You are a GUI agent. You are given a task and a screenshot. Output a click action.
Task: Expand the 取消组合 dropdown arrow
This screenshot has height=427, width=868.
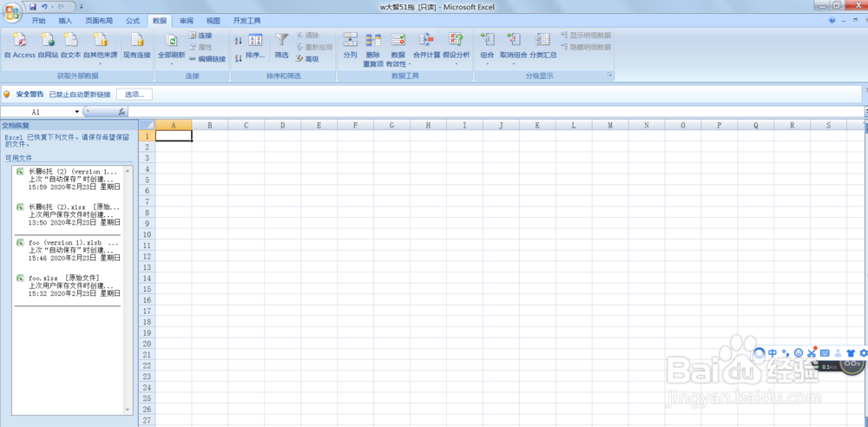click(x=514, y=63)
